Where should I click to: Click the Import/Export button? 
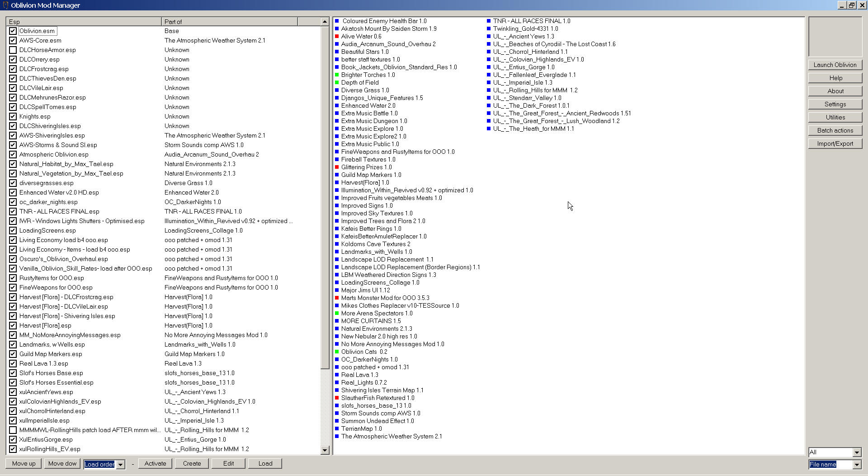[835, 143]
